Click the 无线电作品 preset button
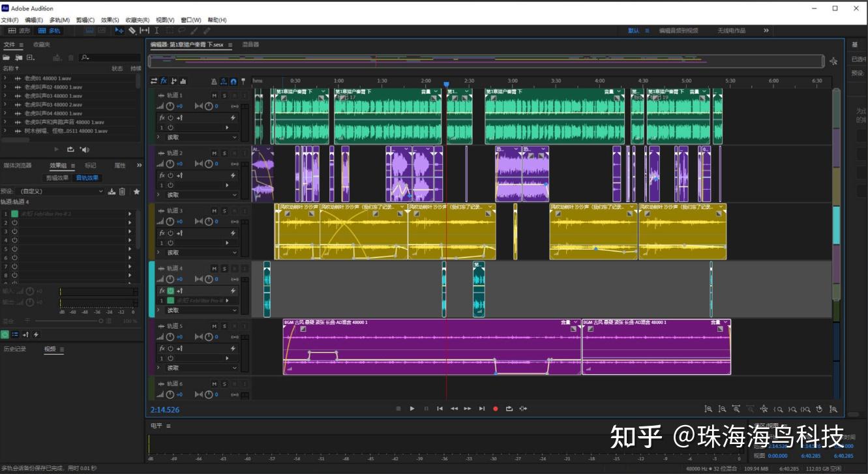 (732, 30)
